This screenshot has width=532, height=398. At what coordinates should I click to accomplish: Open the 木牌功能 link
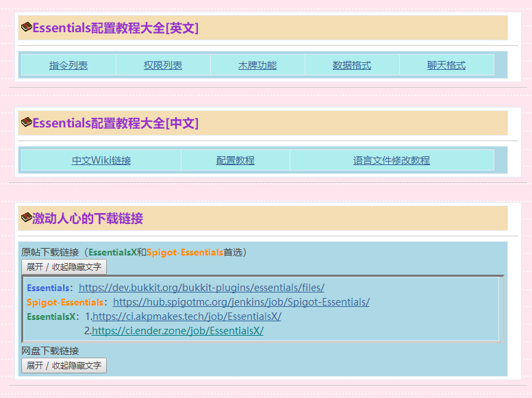pyautogui.click(x=257, y=65)
